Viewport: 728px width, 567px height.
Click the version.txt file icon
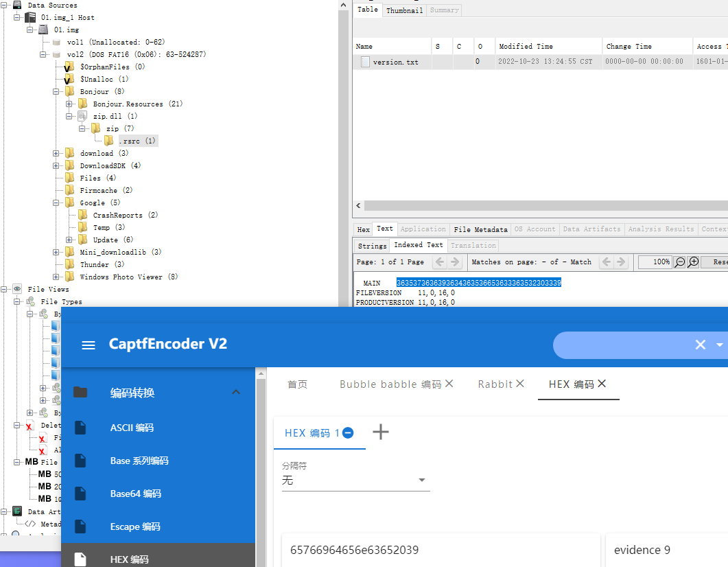365,62
